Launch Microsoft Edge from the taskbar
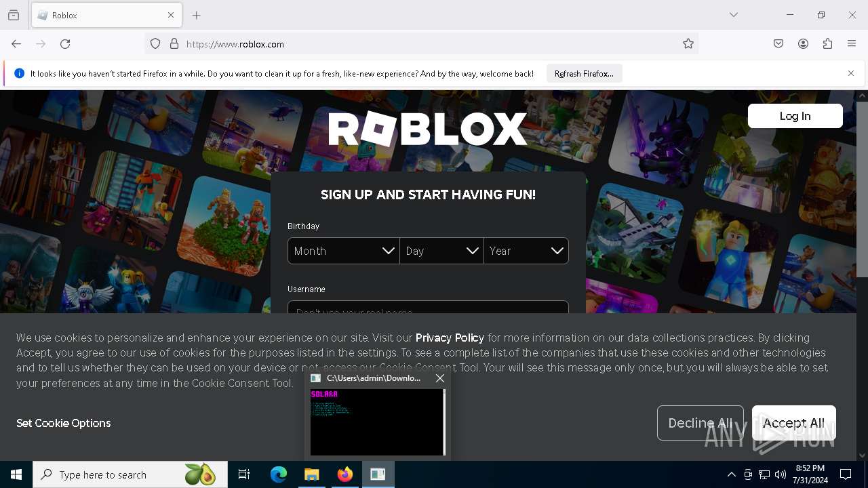The height and width of the screenshot is (488, 868). [279, 474]
